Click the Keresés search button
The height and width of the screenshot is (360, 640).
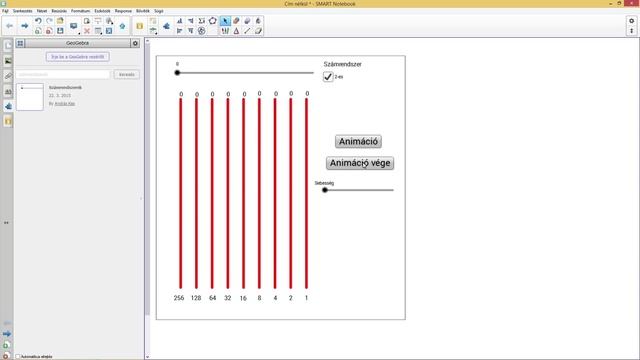point(127,75)
